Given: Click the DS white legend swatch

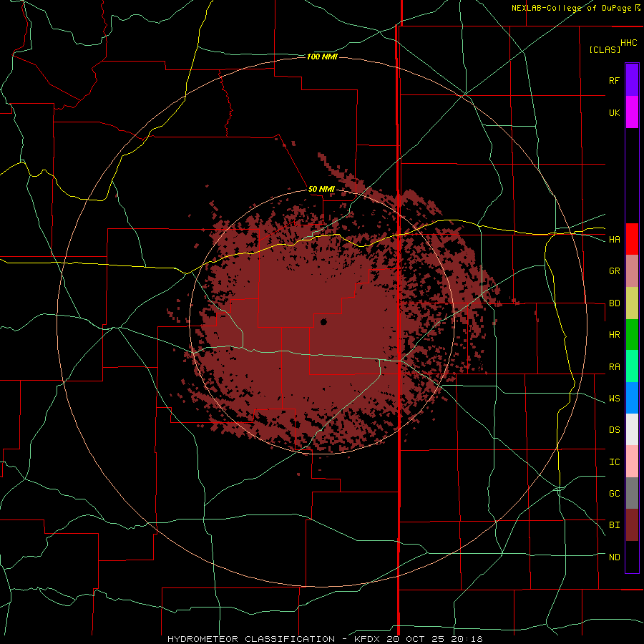Looking at the screenshot, I should pos(632,429).
